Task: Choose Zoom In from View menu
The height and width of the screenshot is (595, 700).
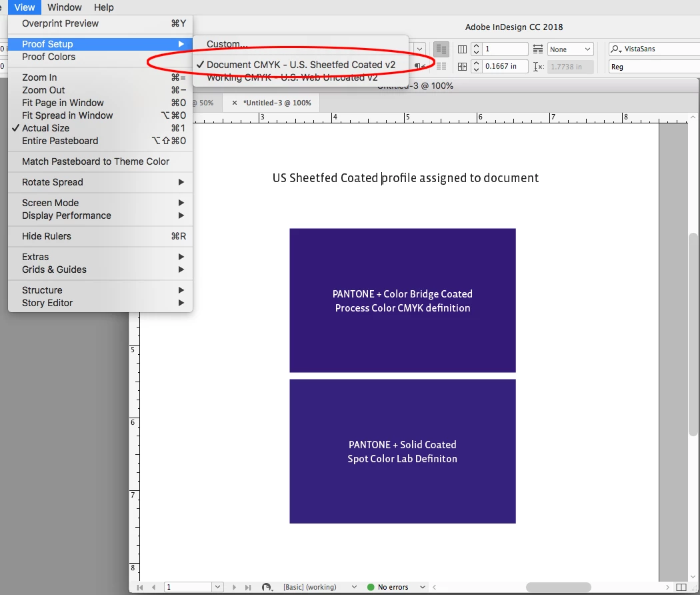Action: [101, 77]
